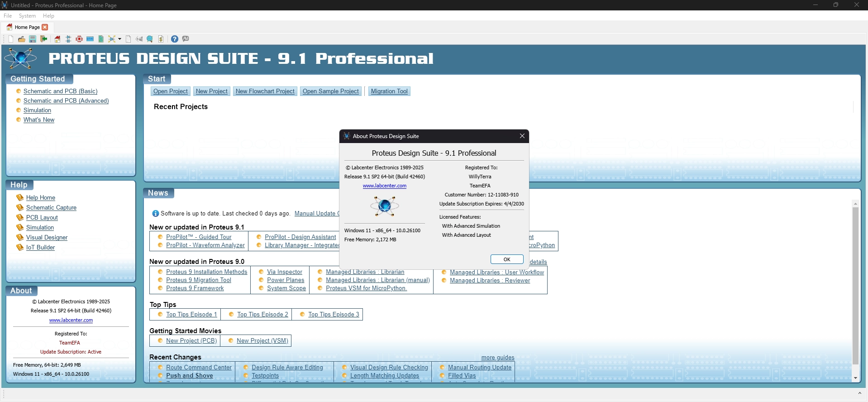868x402 pixels.
Task: Click the grey chat bubble toolbar icon
Action: tap(186, 39)
